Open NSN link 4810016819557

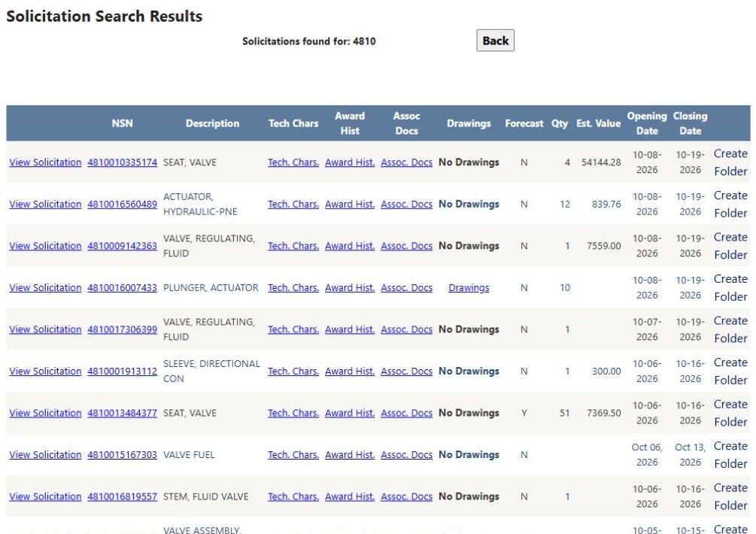tap(122, 497)
